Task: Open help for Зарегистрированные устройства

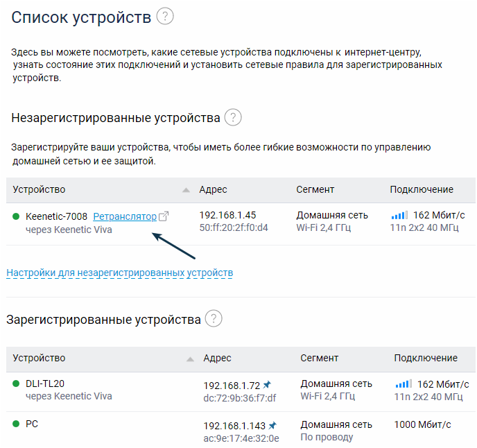Action: click(214, 319)
